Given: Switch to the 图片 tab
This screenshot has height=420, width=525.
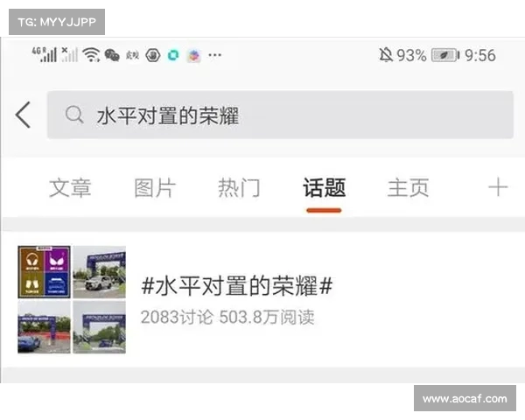Looking at the screenshot, I should click(155, 187).
